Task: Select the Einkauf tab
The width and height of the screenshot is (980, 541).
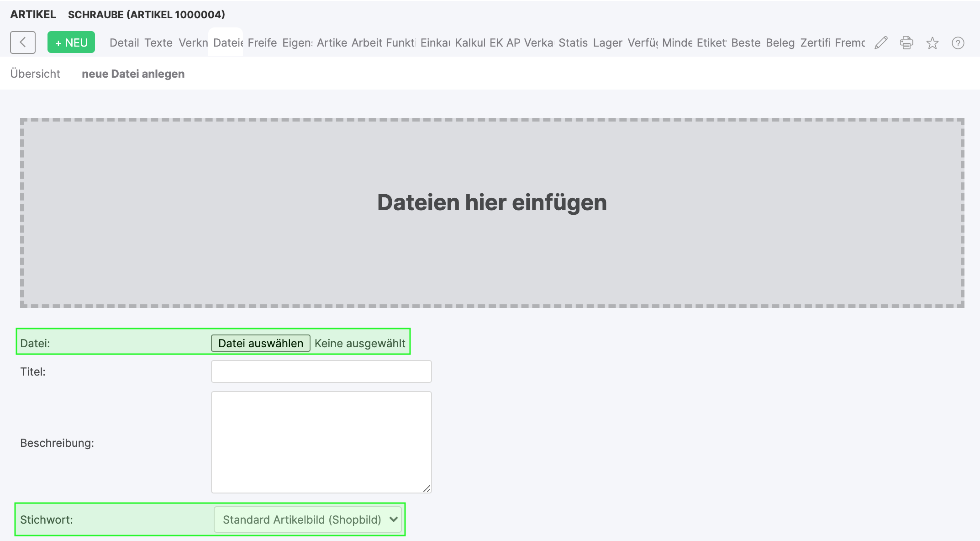Action: click(435, 43)
